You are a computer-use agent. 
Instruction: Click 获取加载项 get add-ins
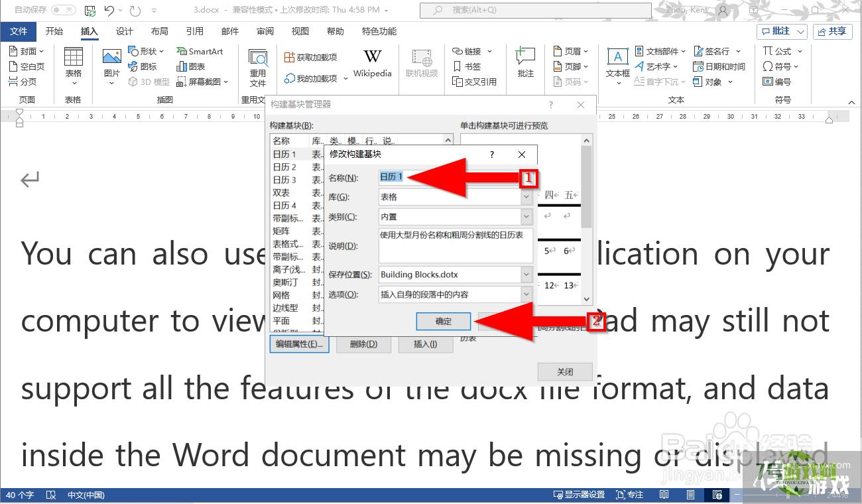pyautogui.click(x=310, y=57)
